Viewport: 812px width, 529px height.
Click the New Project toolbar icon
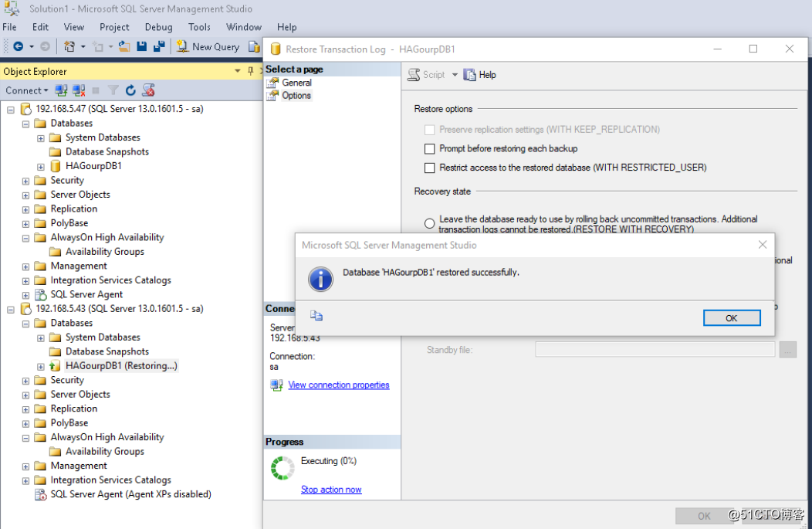69,46
